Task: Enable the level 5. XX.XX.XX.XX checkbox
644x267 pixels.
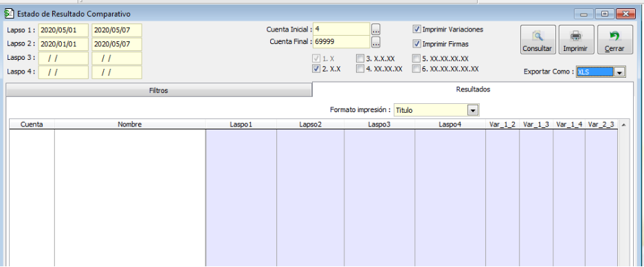Action: point(417,58)
